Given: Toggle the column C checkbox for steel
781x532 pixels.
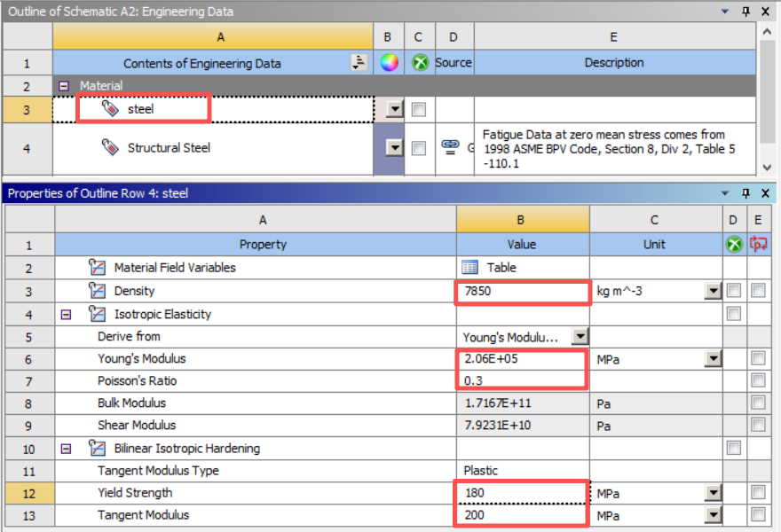Looking at the screenshot, I should coord(419,109).
